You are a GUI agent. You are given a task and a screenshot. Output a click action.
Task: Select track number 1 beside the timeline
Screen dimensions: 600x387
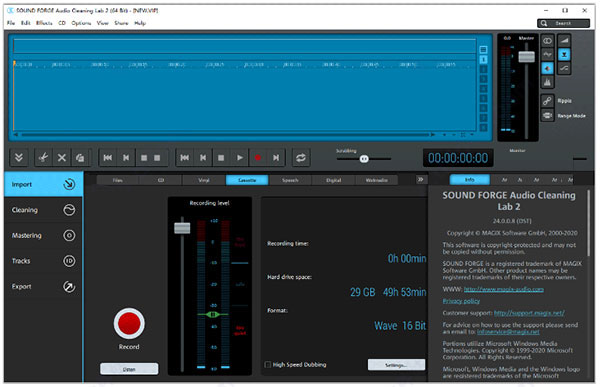pos(483,59)
